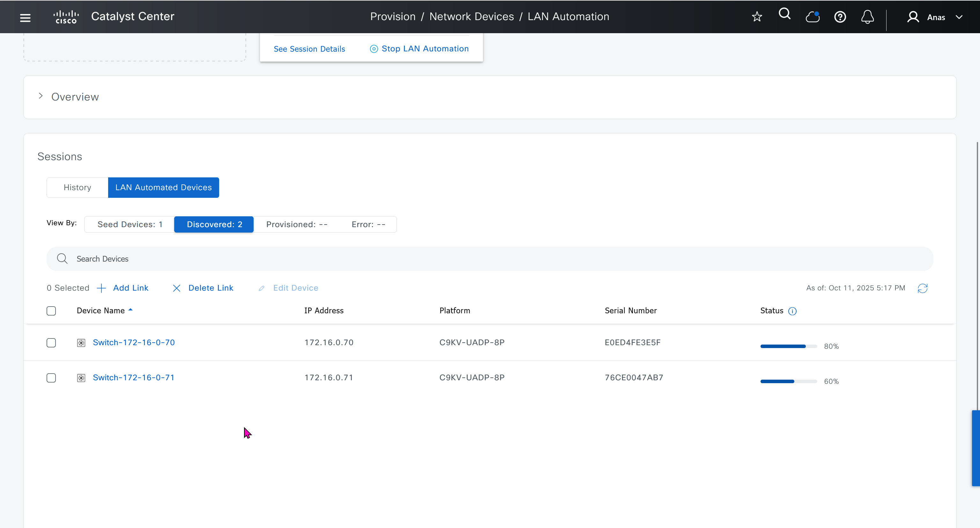This screenshot has height=528, width=980.
Task: Open the global search icon
Action: (x=784, y=14)
